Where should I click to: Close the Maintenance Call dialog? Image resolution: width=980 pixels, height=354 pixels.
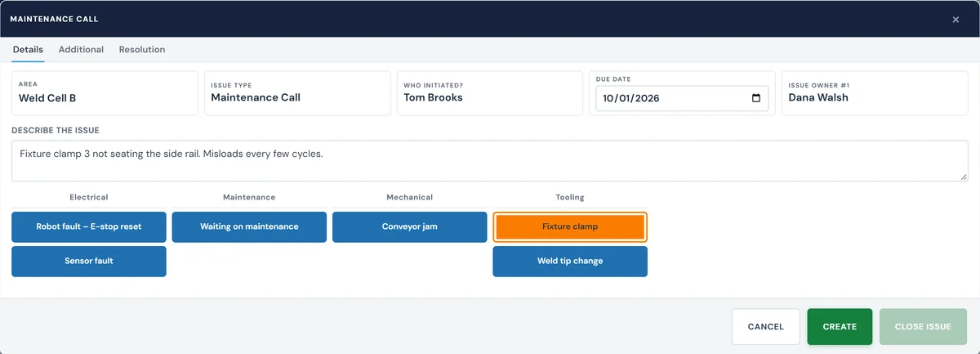coord(955,20)
